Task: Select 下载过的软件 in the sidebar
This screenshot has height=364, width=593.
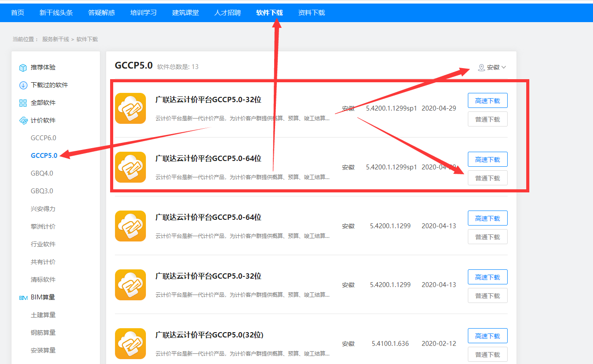Action: [50, 85]
